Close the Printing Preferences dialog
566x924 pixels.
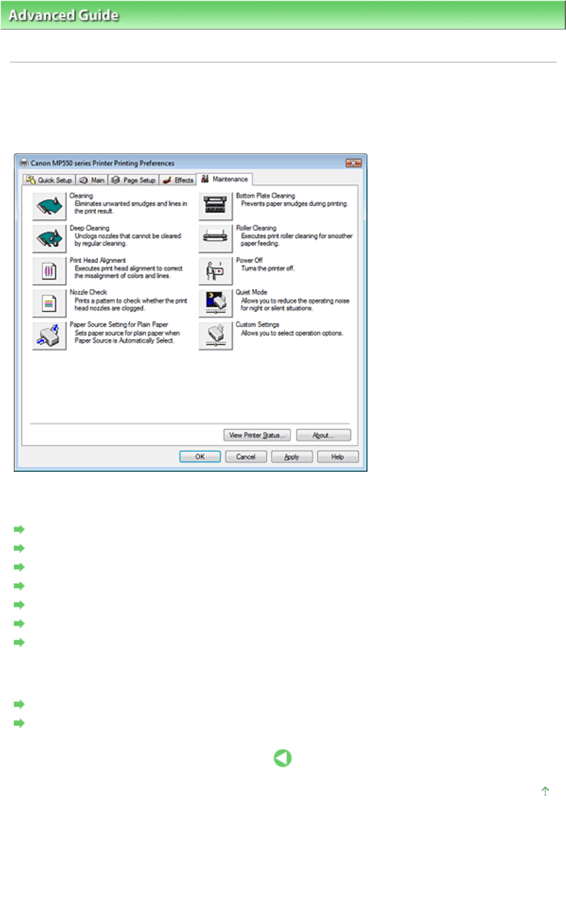click(x=354, y=163)
